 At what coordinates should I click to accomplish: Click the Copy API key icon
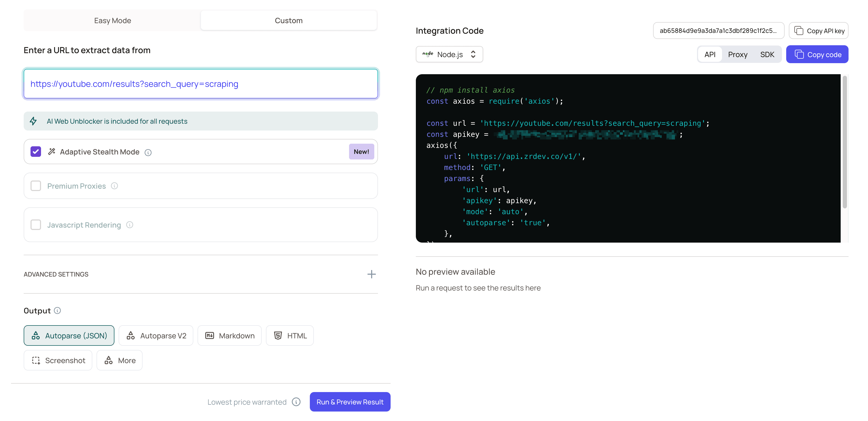pyautogui.click(x=799, y=31)
